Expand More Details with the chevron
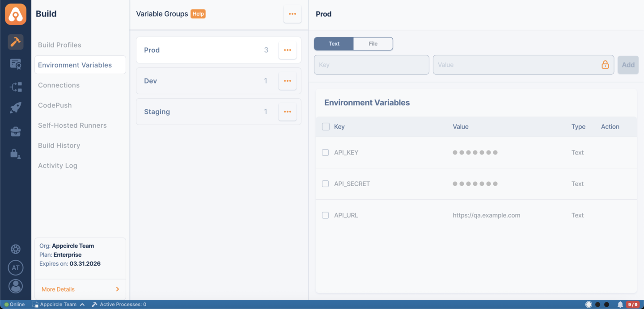The height and width of the screenshot is (309, 644). [117, 289]
